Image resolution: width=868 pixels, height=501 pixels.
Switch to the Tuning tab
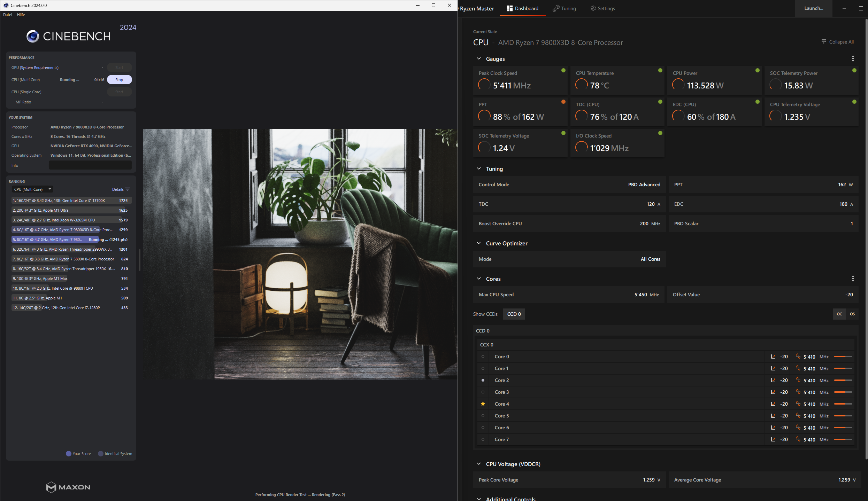[564, 8]
